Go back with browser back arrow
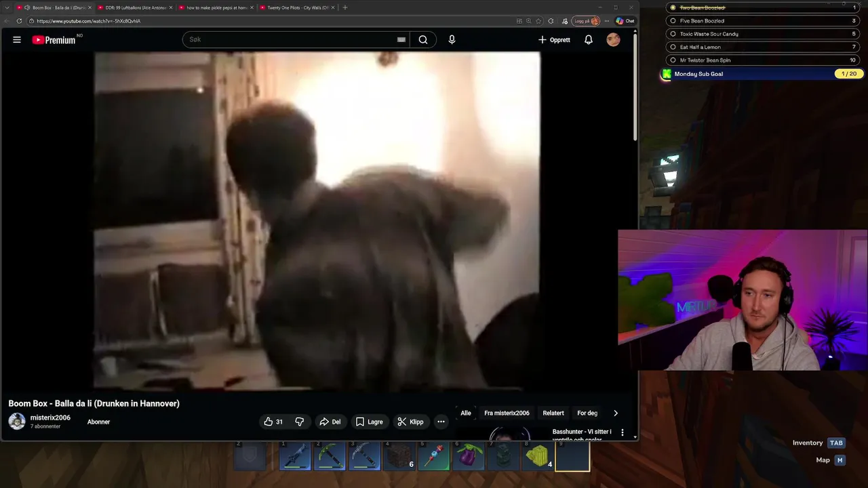Image resolution: width=868 pixels, height=488 pixels. click(x=6, y=21)
